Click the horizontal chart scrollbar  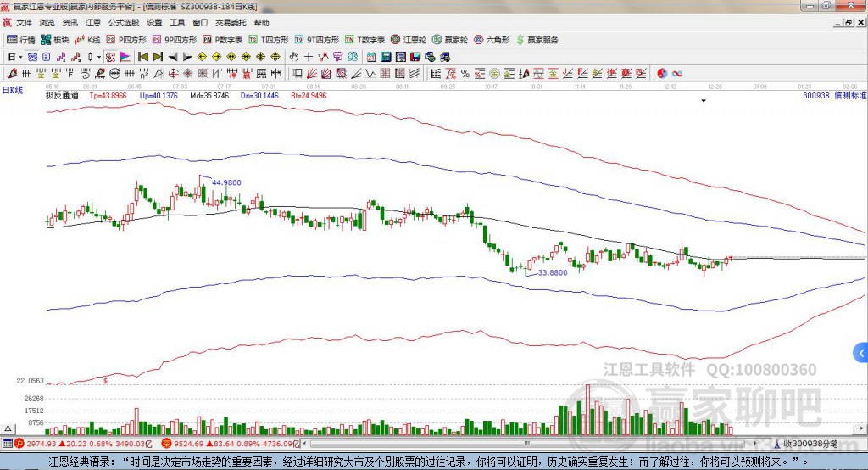[529, 444]
